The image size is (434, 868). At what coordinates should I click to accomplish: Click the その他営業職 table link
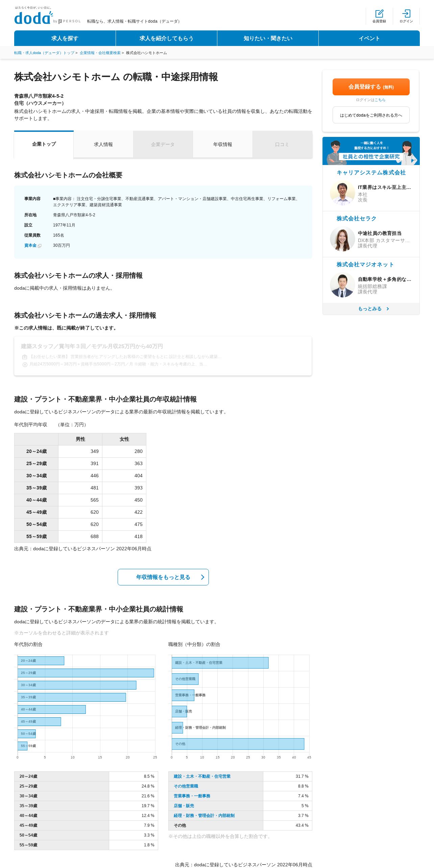pos(186,786)
